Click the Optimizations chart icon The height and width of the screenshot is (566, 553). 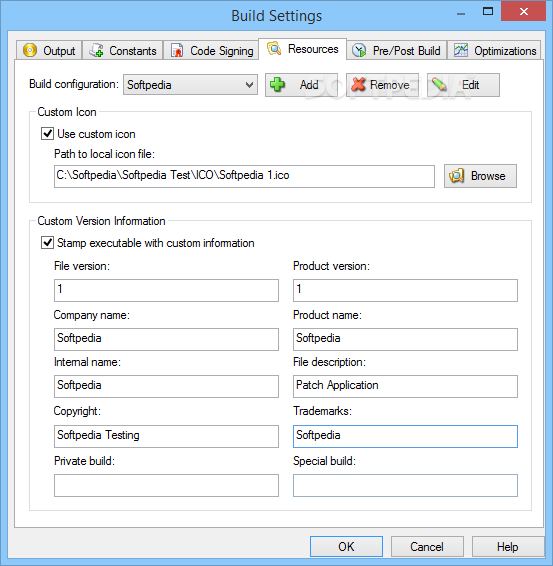click(x=461, y=50)
